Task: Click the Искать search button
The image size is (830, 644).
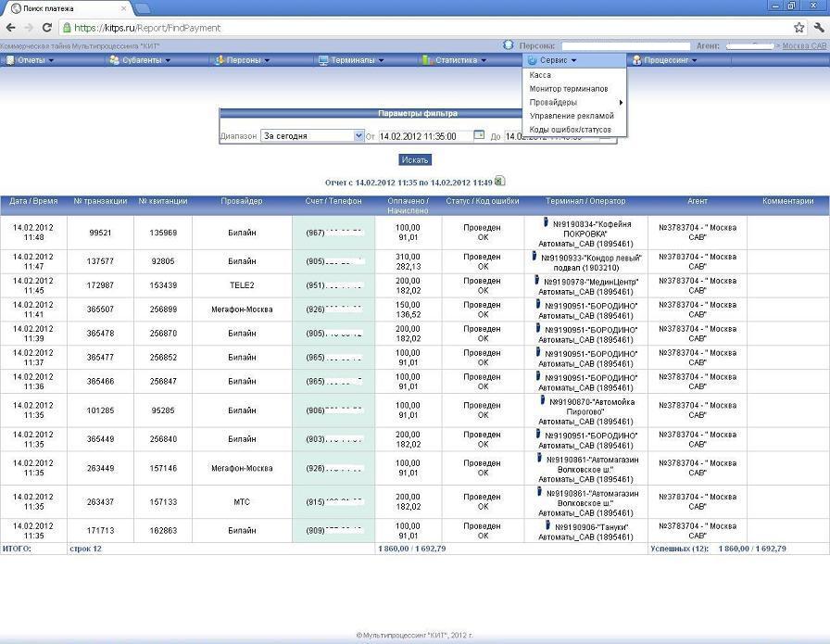Action: pyautogui.click(x=415, y=159)
